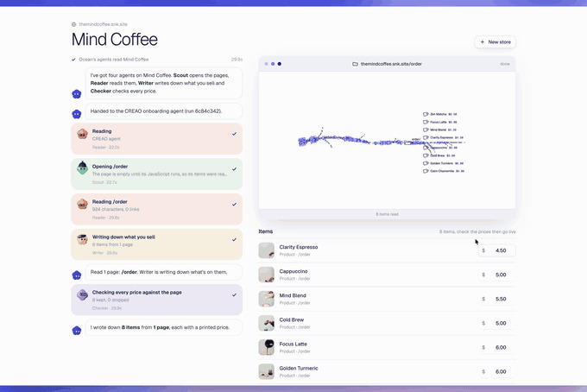
Task: Open the Cold Brew product thumbnail
Action: (x=266, y=323)
